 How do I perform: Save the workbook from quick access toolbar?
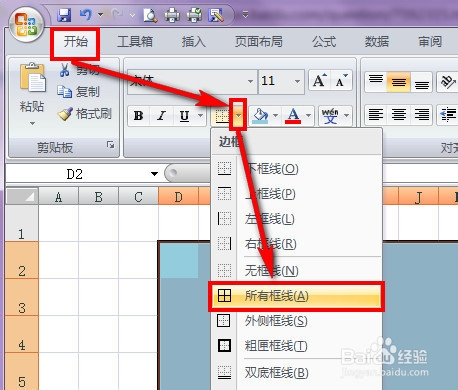coord(64,15)
